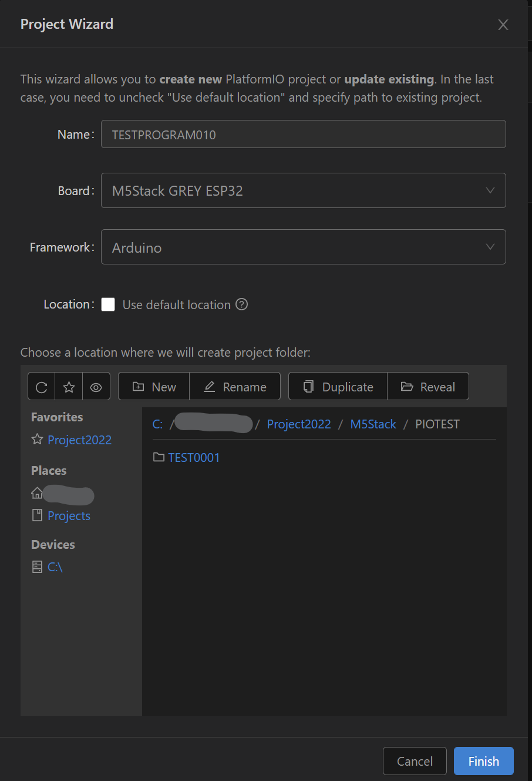
Task: Refresh the file browser list
Action: coord(41,386)
